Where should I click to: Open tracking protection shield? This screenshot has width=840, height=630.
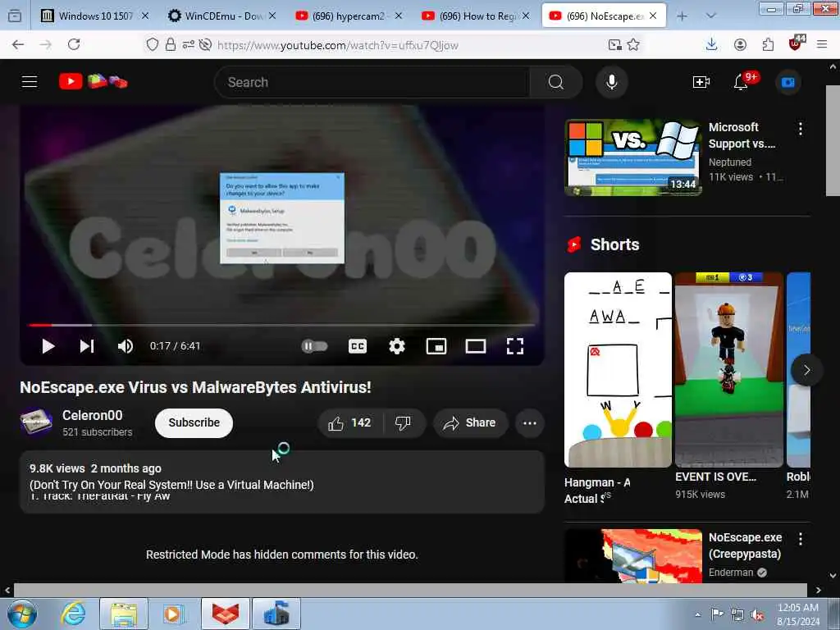[x=153, y=44]
